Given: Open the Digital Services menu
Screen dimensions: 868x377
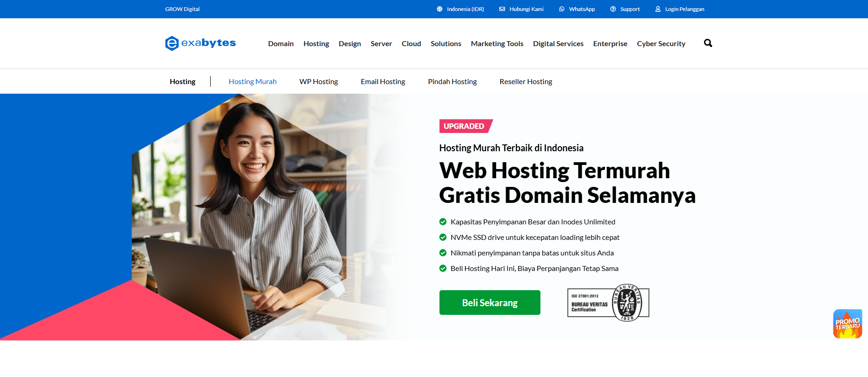Looking at the screenshot, I should pyautogui.click(x=558, y=43).
